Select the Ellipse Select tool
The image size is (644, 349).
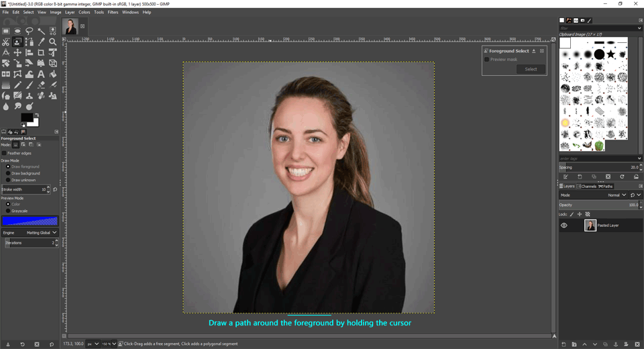coord(17,31)
